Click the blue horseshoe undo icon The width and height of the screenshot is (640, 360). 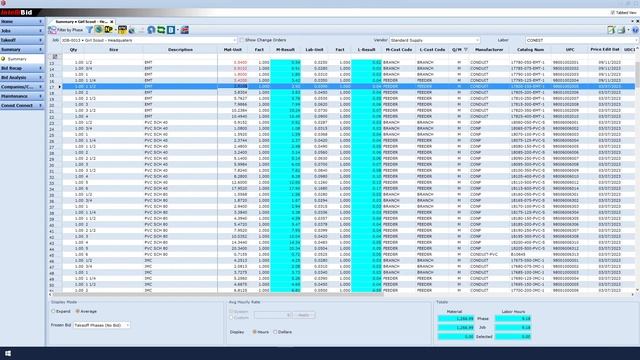tap(151, 30)
